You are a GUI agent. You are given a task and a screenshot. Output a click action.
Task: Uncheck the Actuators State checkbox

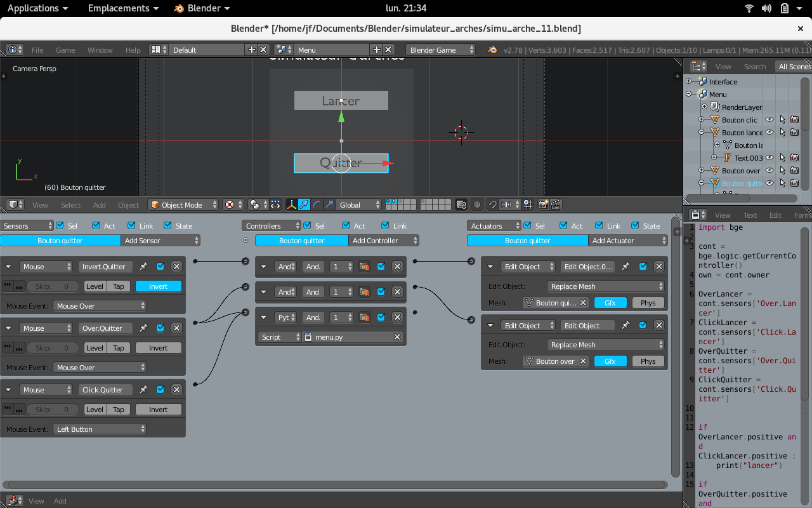tap(635, 225)
